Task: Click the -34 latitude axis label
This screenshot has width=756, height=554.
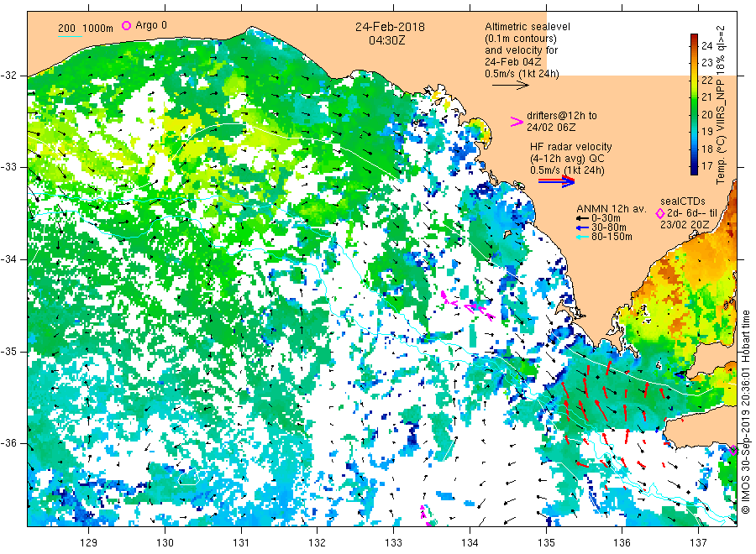Action: tap(9, 259)
